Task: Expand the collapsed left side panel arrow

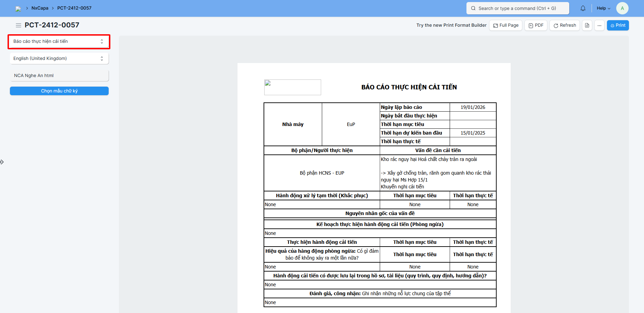Action: click(x=2, y=162)
